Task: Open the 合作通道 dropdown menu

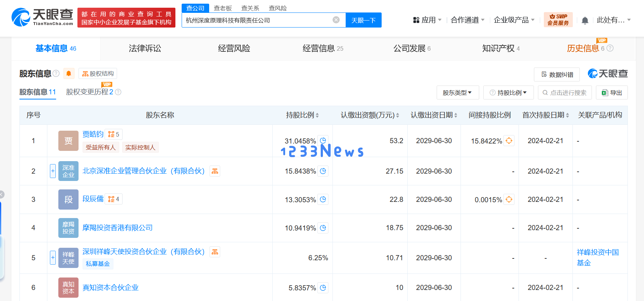Action: coord(467,20)
